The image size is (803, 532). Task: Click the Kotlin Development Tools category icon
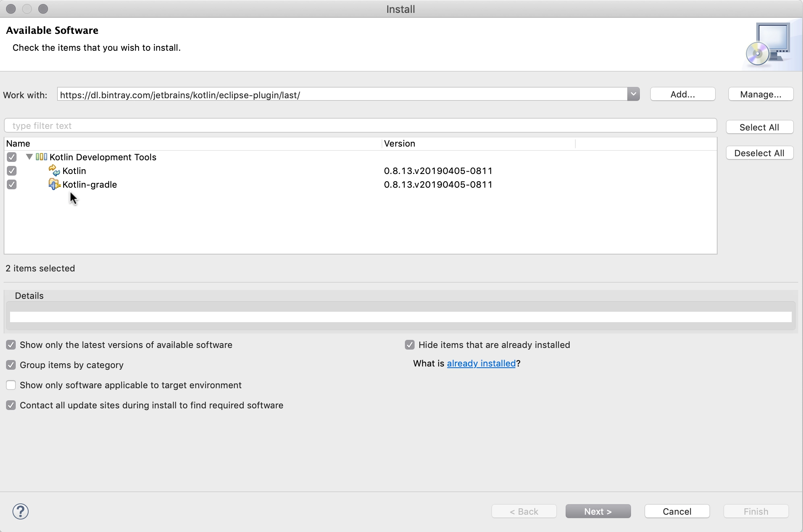click(41, 157)
